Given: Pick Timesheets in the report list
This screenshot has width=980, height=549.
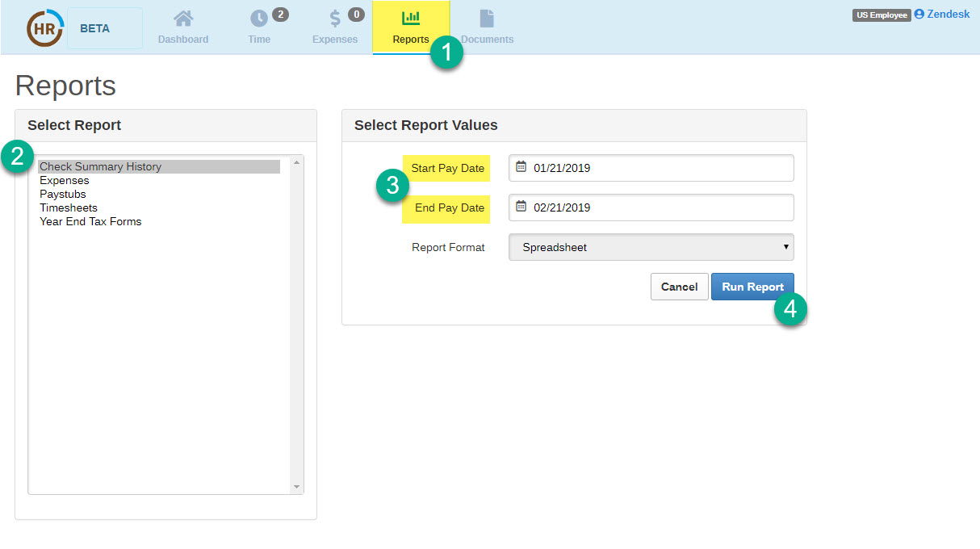Looking at the screenshot, I should point(69,207).
